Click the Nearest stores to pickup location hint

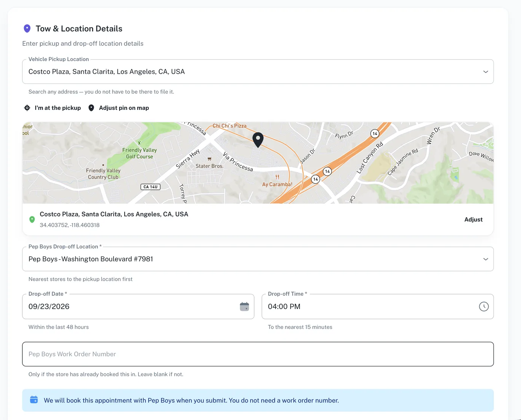pos(80,279)
